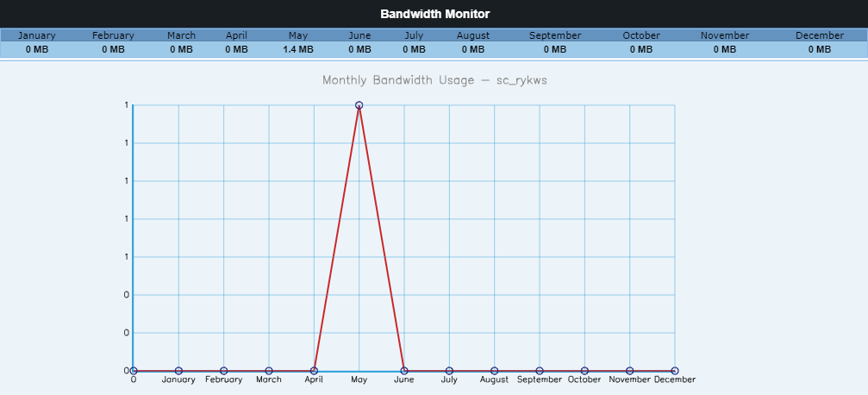Click the November label on chart x-axis
Screen dimensions: 868x395
tap(629, 380)
